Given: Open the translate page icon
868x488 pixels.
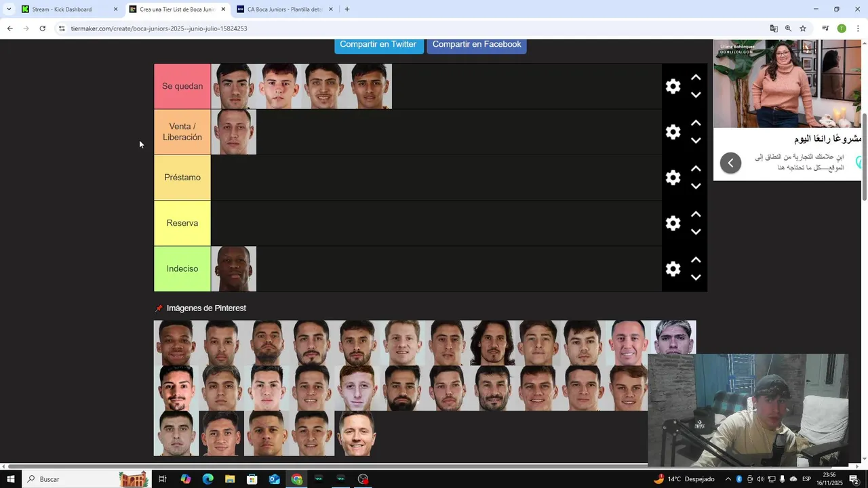Looking at the screenshot, I should pyautogui.click(x=774, y=28).
